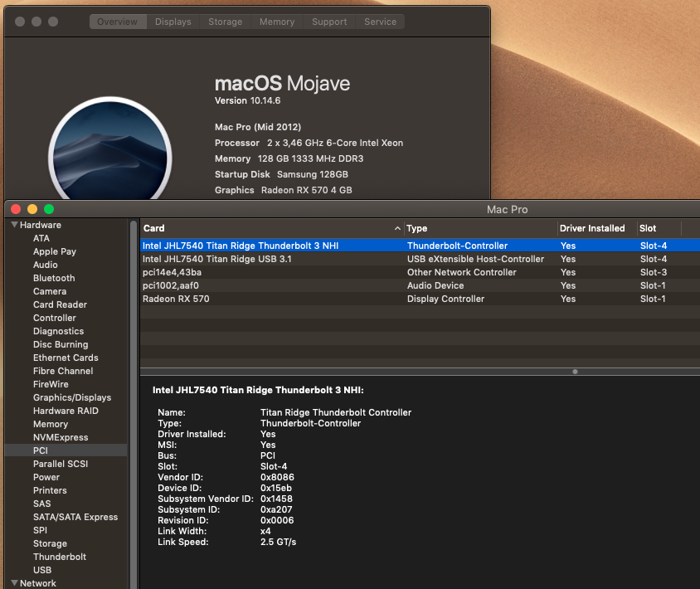The width and height of the screenshot is (700, 589).
Task: Open the Storage tab in About This Mac
Action: point(226,22)
